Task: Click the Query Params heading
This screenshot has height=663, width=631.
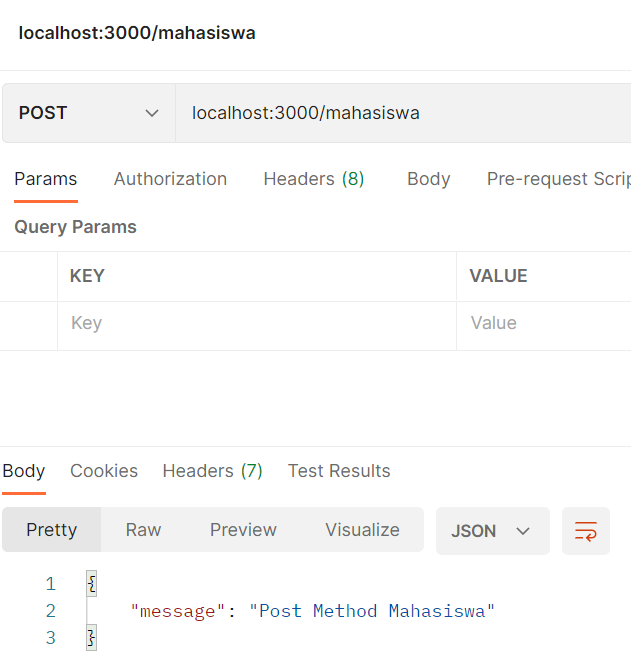Action: point(75,227)
